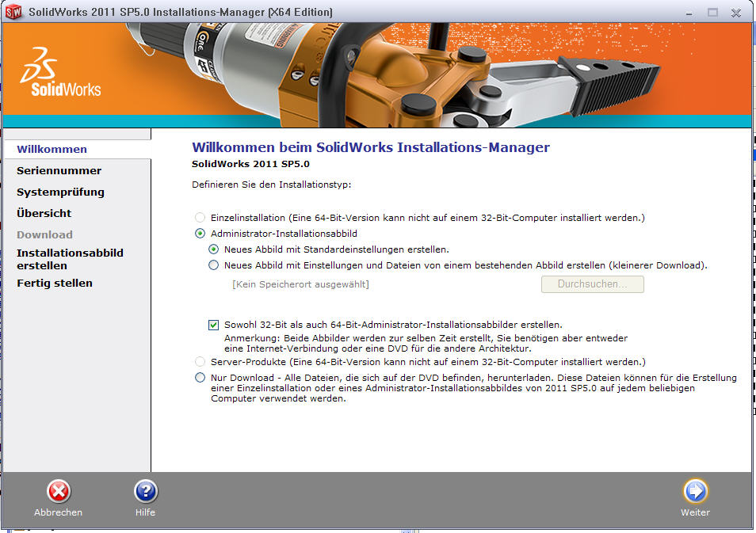Click the Hilfe label

coord(146,512)
